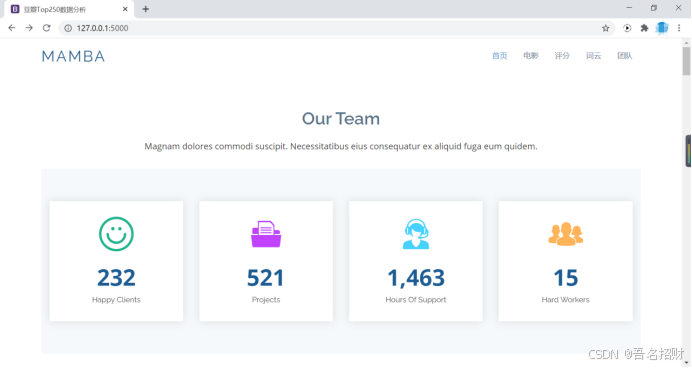
Task: Minimize the browser window
Action: (629, 8)
